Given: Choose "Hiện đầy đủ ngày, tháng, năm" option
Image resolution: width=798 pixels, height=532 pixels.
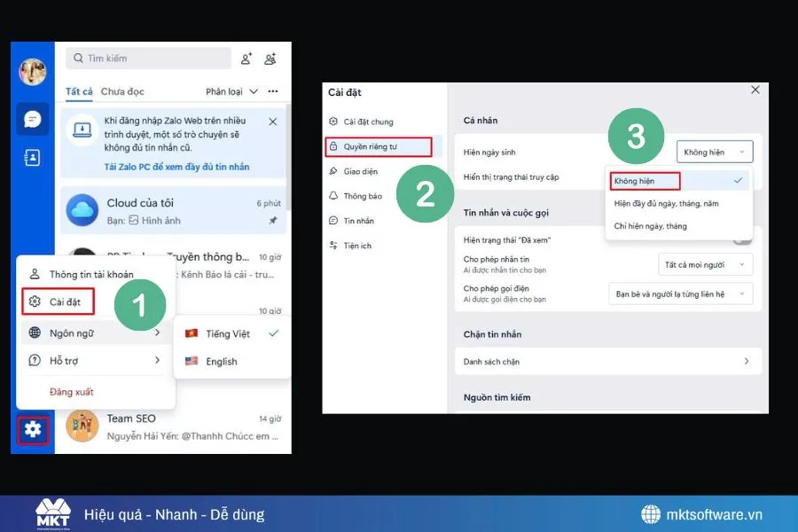Looking at the screenshot, I should (x=666, y=203).
